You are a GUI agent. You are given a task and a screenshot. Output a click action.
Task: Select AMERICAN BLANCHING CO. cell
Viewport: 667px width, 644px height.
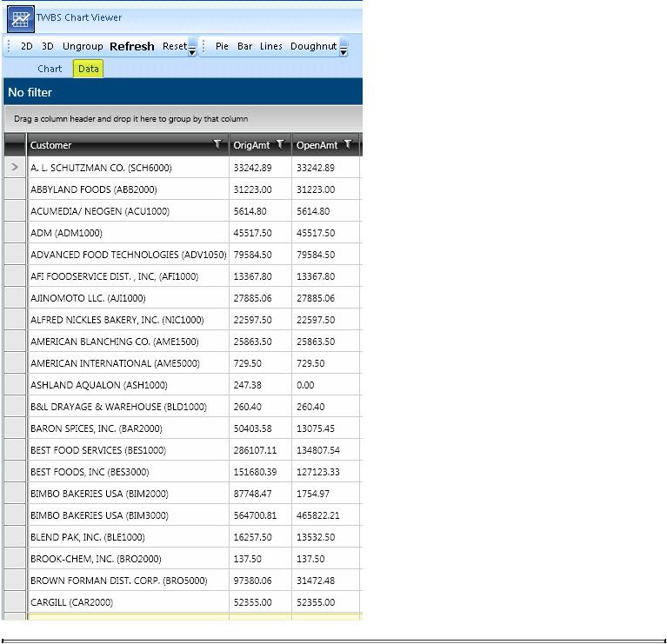click(128, 342)
